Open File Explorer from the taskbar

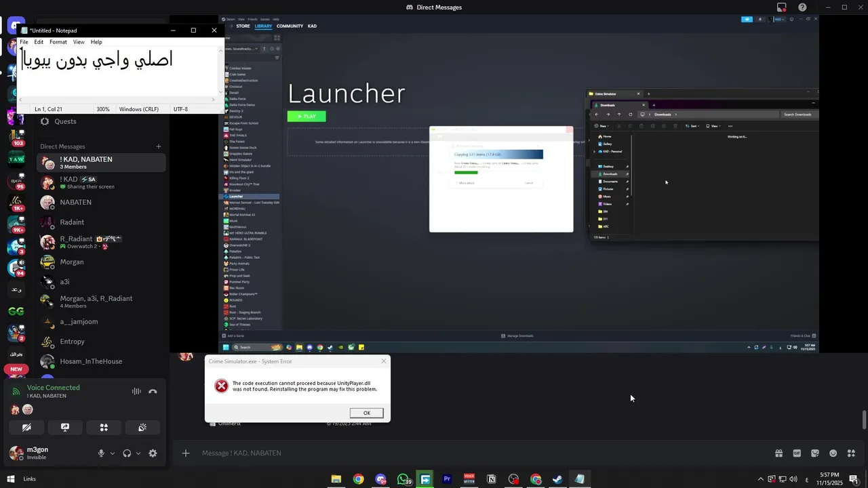pos(336,479)
